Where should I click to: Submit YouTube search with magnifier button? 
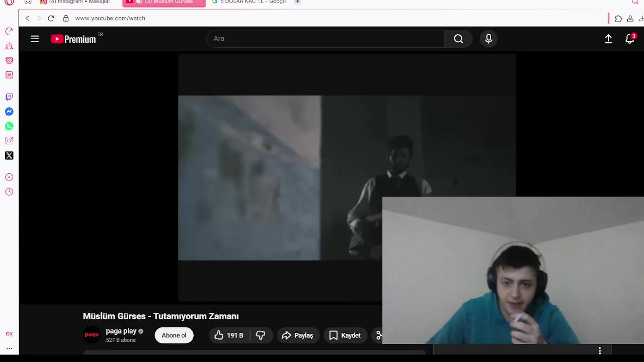458,39
